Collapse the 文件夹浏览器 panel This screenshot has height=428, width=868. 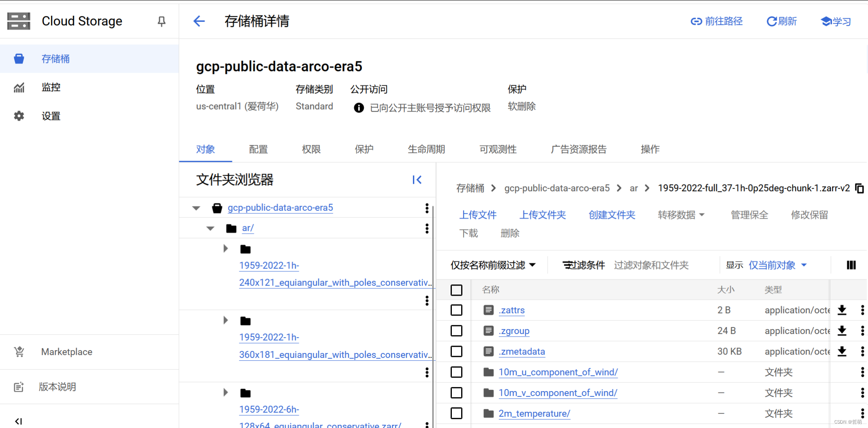click(417, 180)
